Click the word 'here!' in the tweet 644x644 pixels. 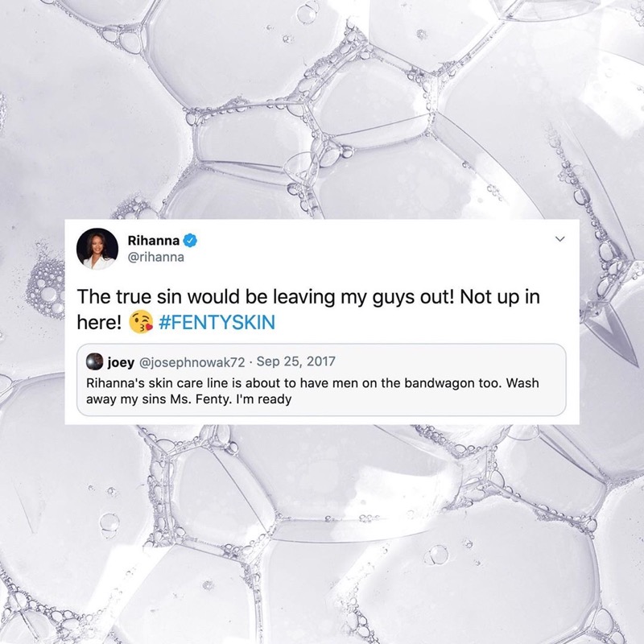click(99, 323)
